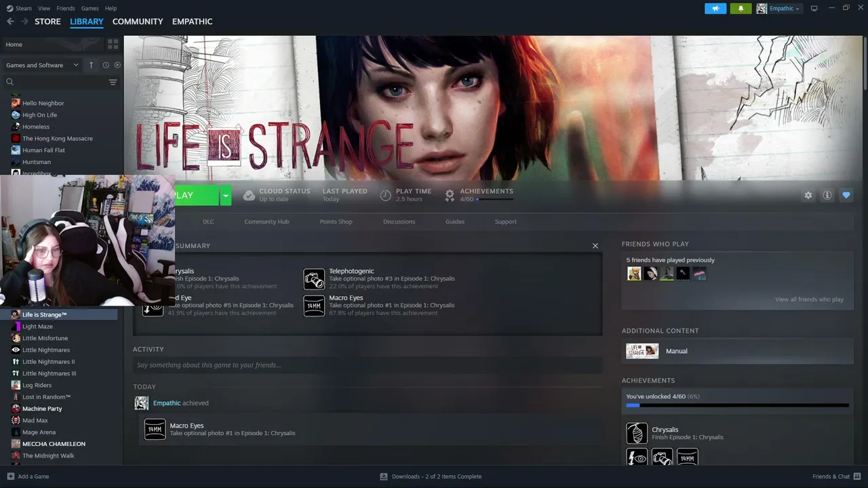868x488 pixels.
Task: Switch to the COMMUNITY tab
Action: pyautogui.click(x=138, y=22)
